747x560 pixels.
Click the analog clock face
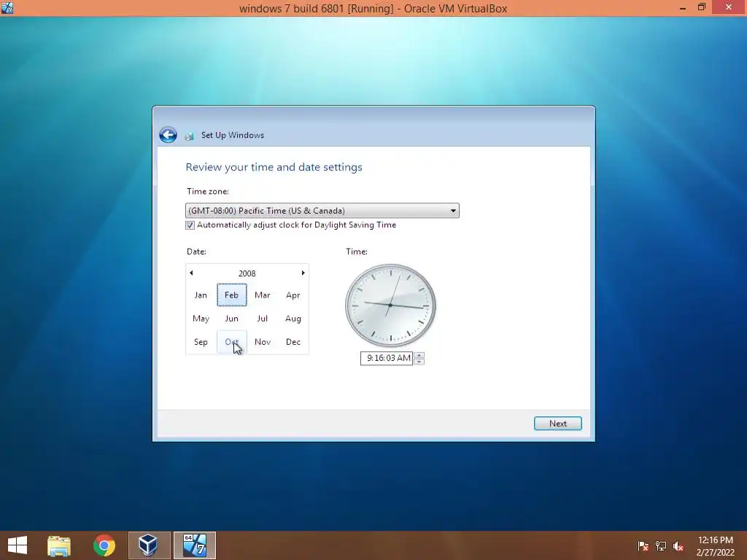pos(390,306)
